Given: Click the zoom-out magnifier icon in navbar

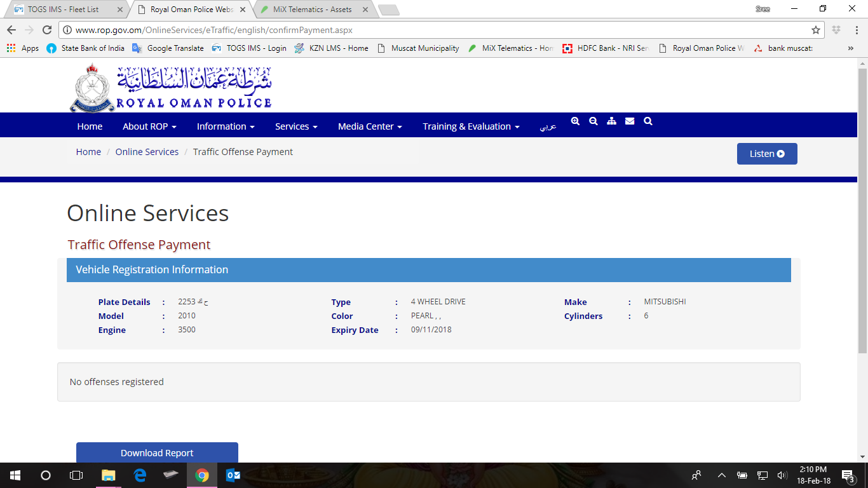Looking at the screenshot, I should (x=593, y=121).
